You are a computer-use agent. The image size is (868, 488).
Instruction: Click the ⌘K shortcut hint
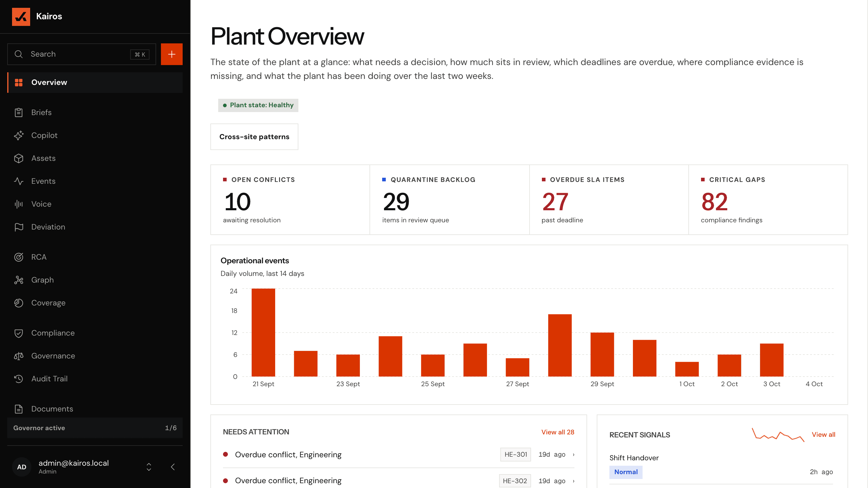(140, 54)
